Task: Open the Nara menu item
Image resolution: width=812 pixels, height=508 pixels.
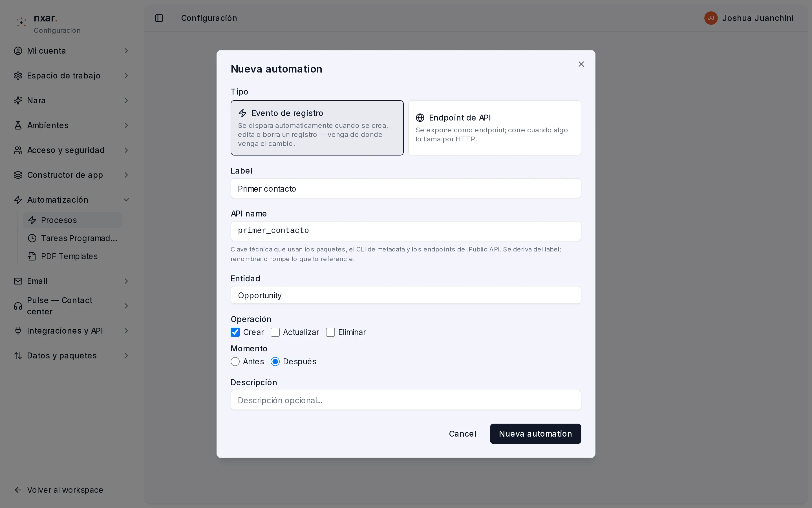Action: [72, 100]
